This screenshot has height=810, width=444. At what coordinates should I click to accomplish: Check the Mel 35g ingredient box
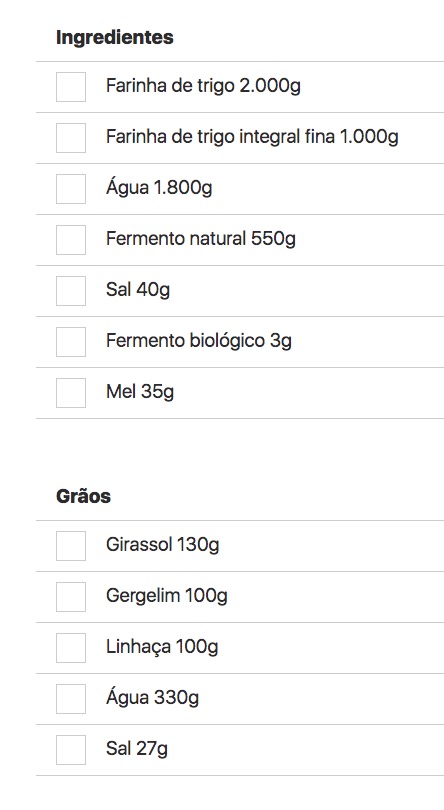[x=71, y=393]
